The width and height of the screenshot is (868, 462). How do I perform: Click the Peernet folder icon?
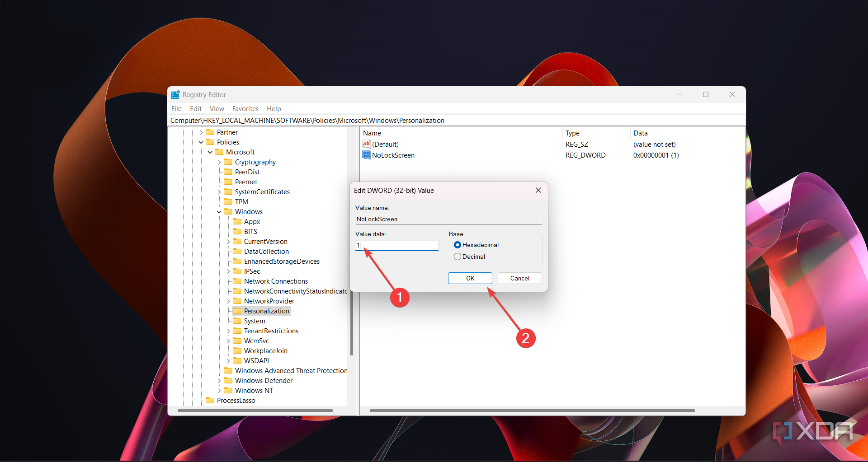click(228, 182)
